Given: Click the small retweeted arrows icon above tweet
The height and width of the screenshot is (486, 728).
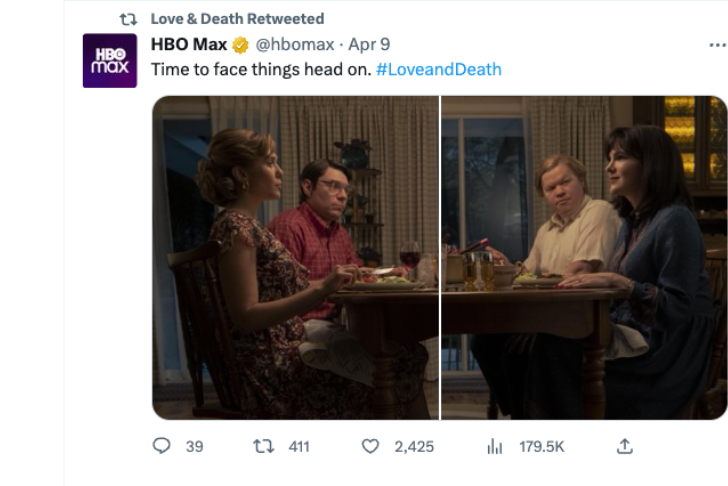Looking at the screenshot, I should [128, 19].
